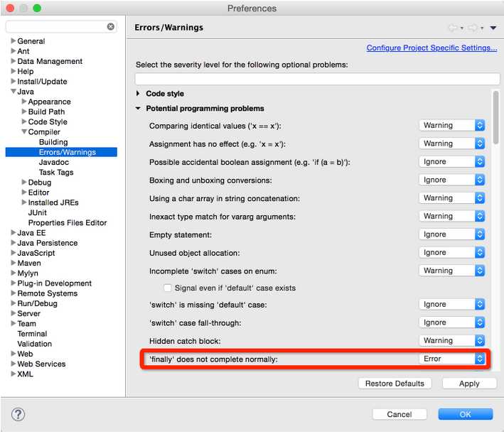Open Hidden catch block severity dropdown
The height and width of the screenshot is (434, 504).
(x=451, y=340)
